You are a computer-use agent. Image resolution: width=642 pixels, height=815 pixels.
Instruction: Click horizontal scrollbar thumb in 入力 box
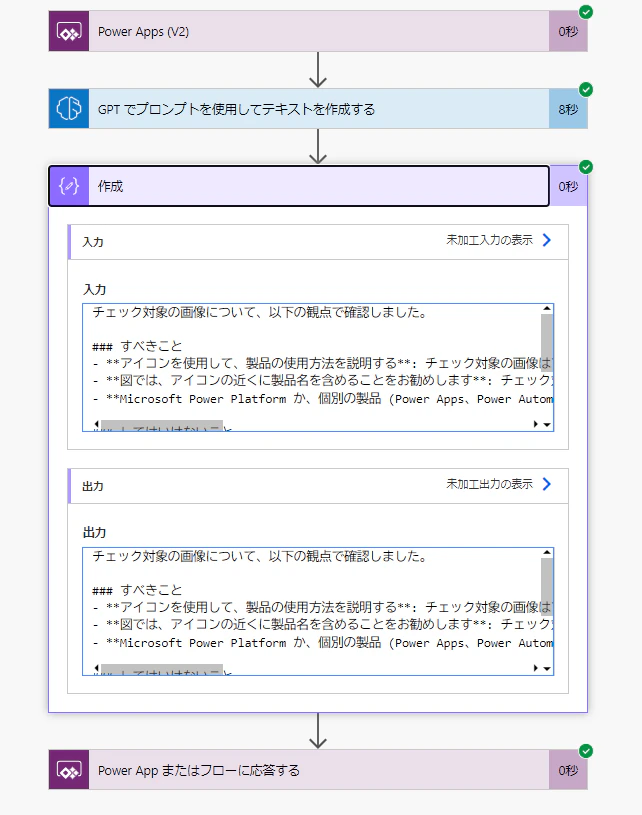tap(162, 425)
